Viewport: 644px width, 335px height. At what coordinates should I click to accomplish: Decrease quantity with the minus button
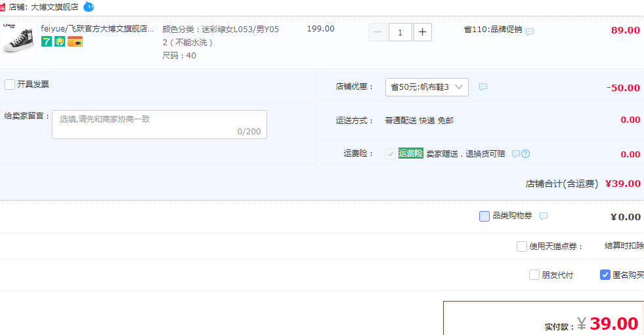point(378,32)
